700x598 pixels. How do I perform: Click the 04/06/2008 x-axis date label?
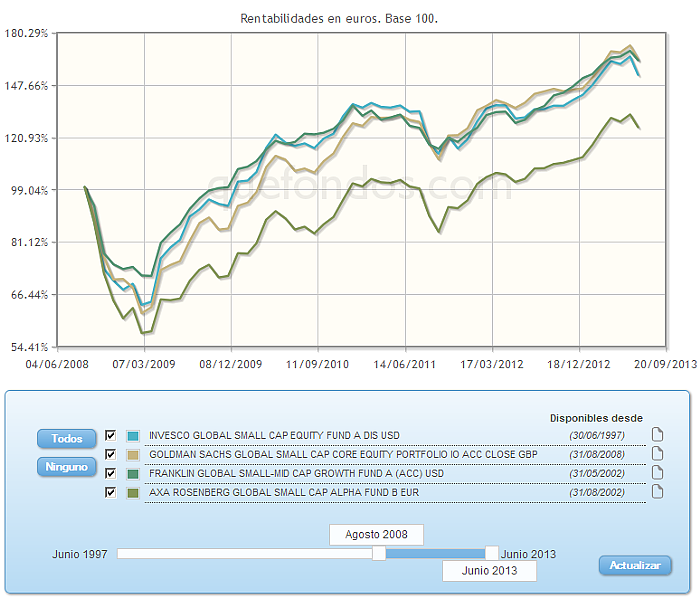[x=57, y=365]
